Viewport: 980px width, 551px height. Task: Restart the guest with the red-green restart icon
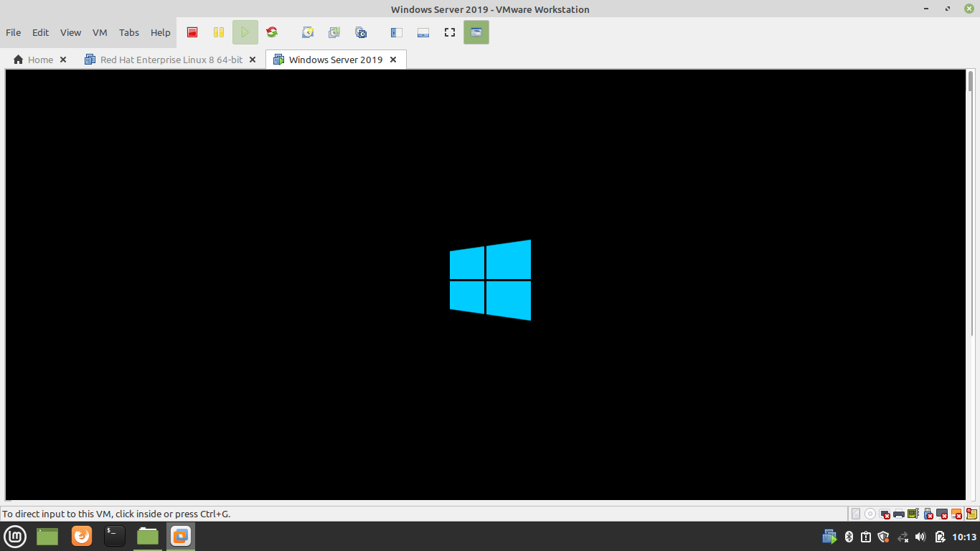[272, 32]
